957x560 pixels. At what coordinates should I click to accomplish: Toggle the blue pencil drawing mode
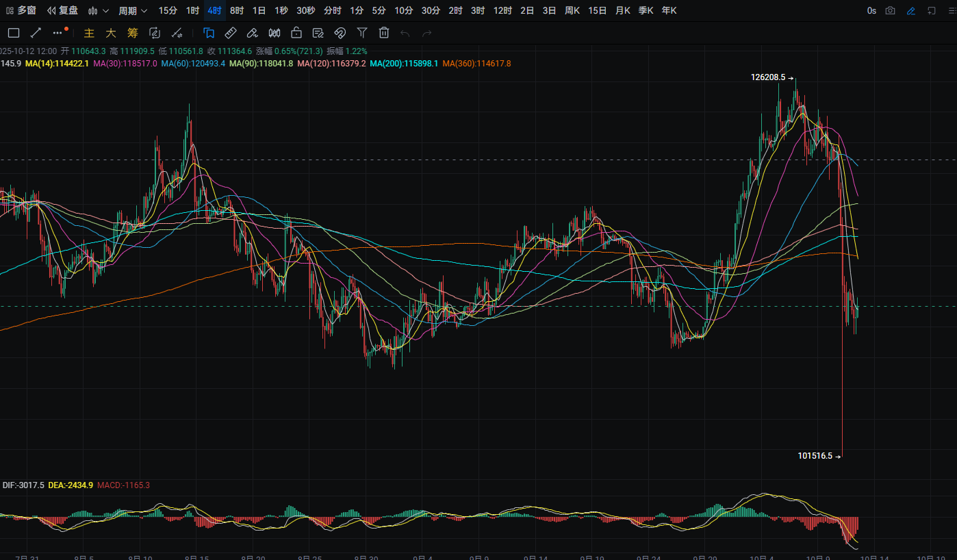[x=910, y=11]
